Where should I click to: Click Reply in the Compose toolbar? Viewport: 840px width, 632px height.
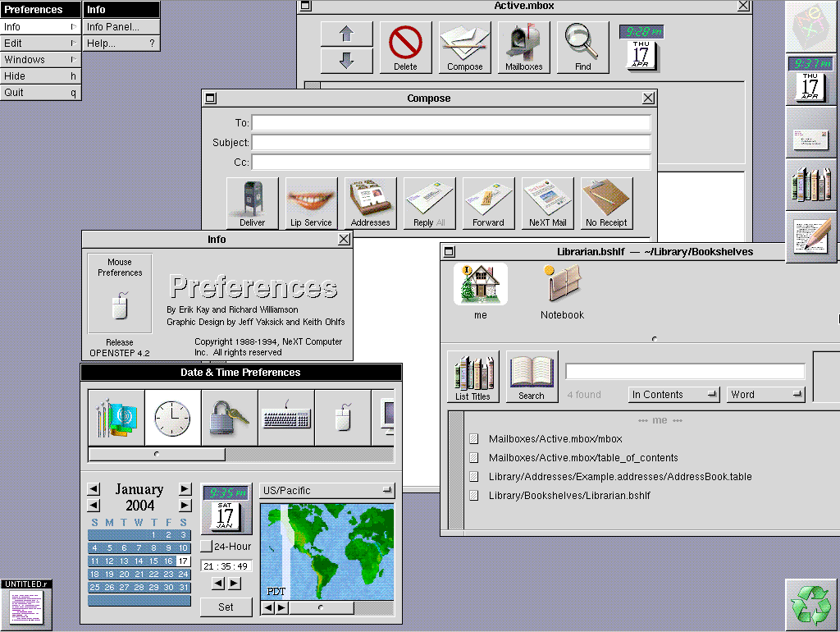(x=429, y=204)
